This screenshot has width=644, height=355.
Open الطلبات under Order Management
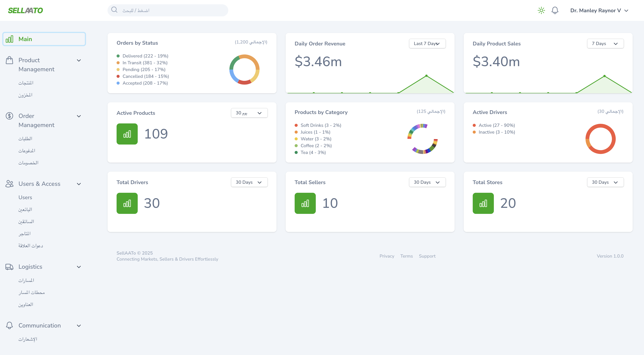25,138
